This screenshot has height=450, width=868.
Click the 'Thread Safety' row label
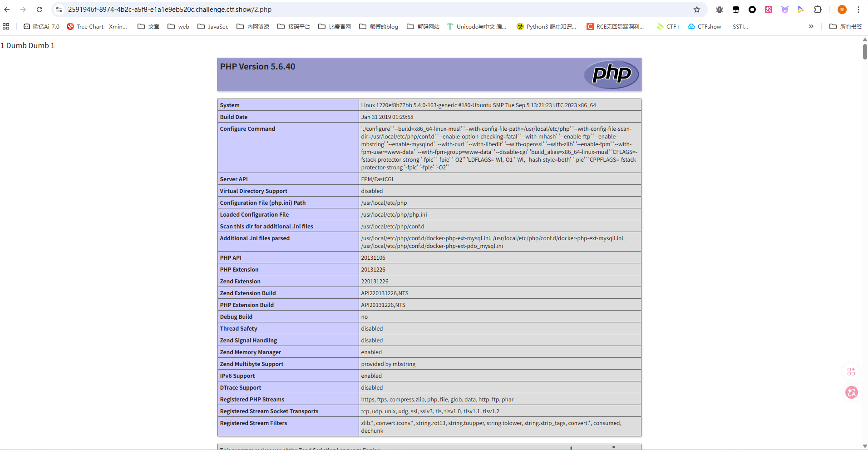pyautogui.click(x=239, y=328)
